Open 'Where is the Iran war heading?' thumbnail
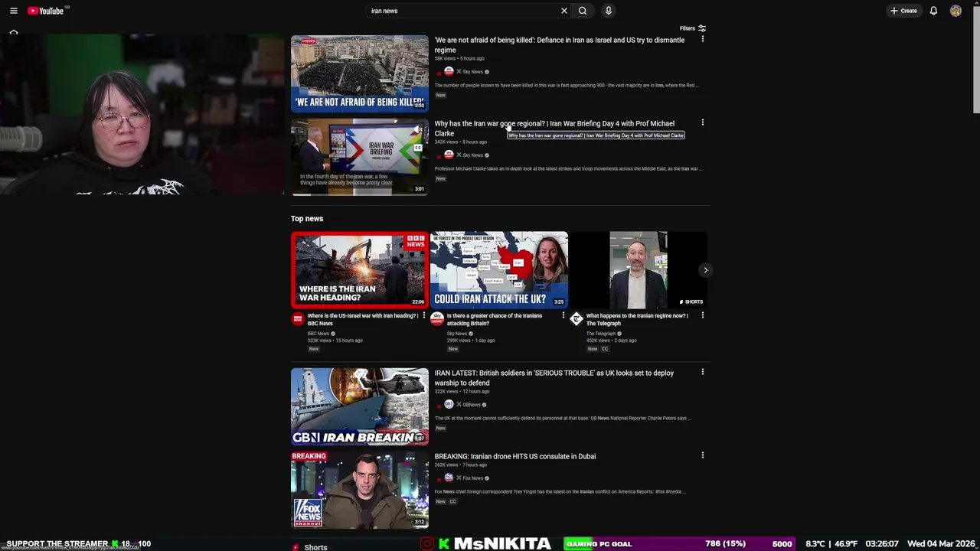The image size is (980, 551). pyautogui.click(x=359, y=269)
